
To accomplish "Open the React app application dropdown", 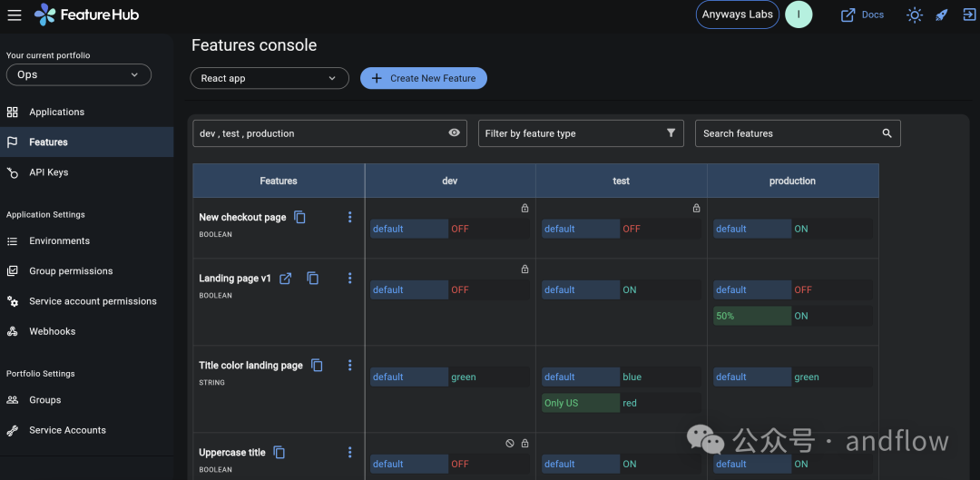I will (269, 78).
